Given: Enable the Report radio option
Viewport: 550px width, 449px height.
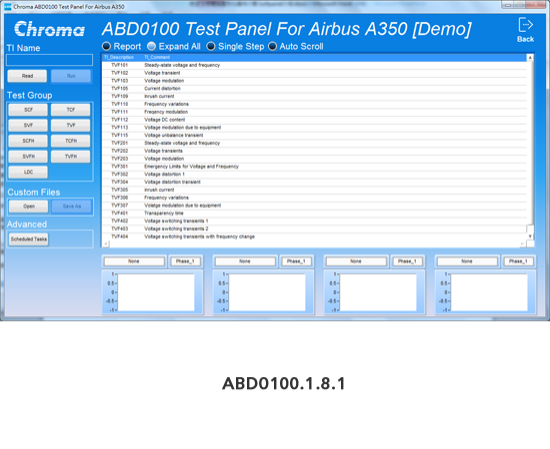Looking at the screenshot, I should pos(106,46).
